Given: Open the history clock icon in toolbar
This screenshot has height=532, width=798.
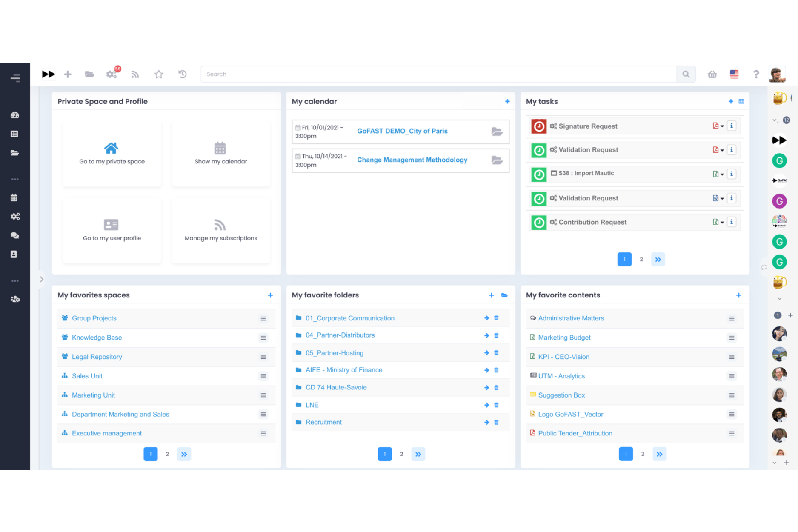Looking at the screenshot, I should (x=182, y=74).
